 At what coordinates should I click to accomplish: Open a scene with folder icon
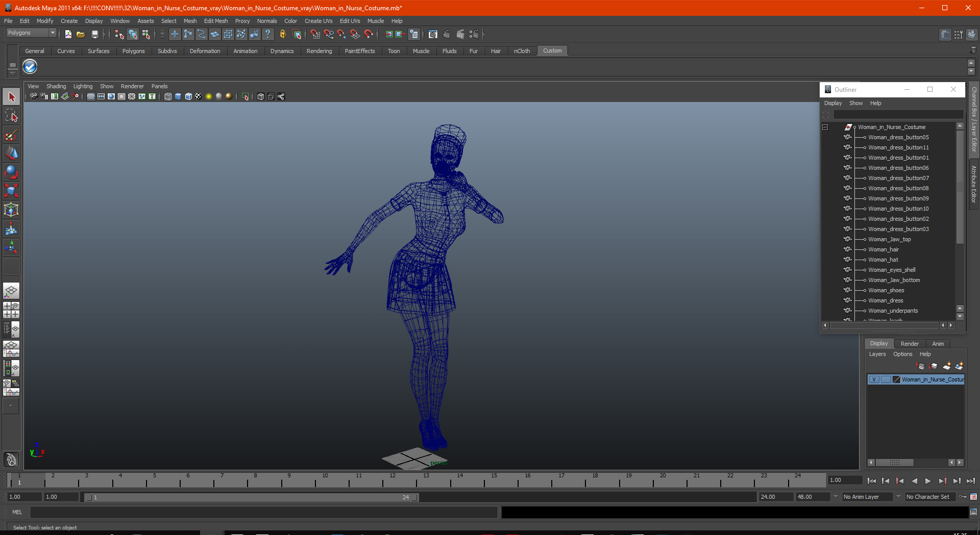81,34
